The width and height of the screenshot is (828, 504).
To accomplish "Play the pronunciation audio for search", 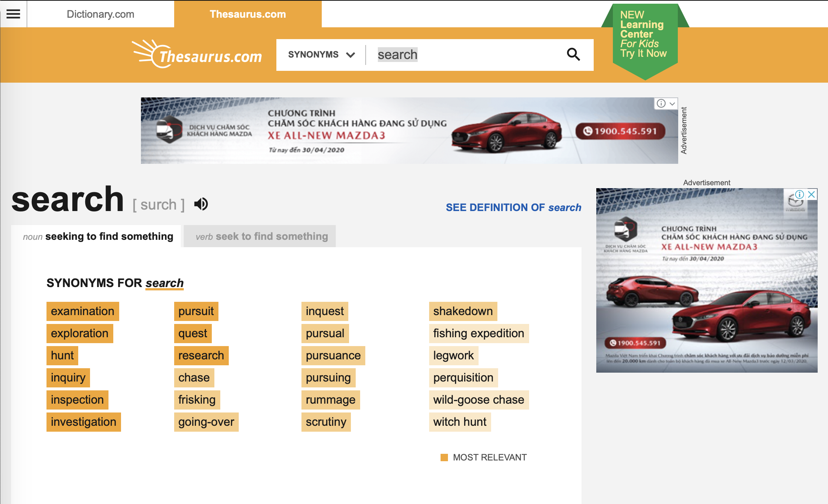I will [201, 204].
